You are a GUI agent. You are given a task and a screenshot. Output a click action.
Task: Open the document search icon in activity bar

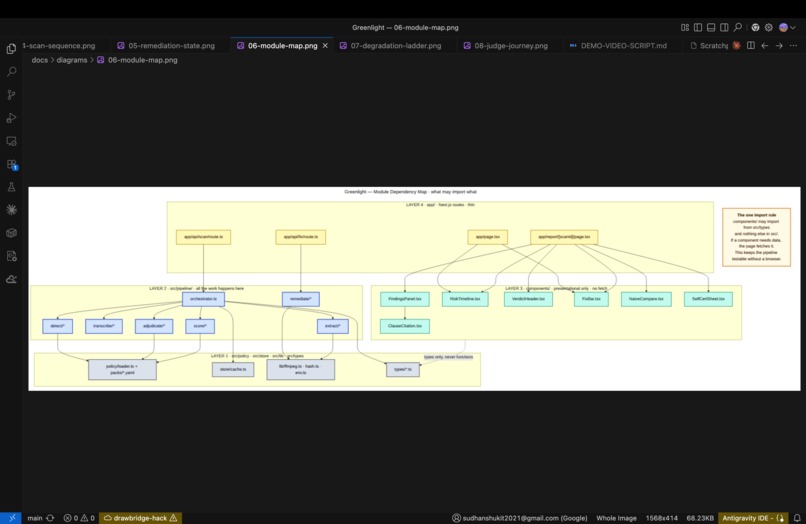click(x=11, y=256)
